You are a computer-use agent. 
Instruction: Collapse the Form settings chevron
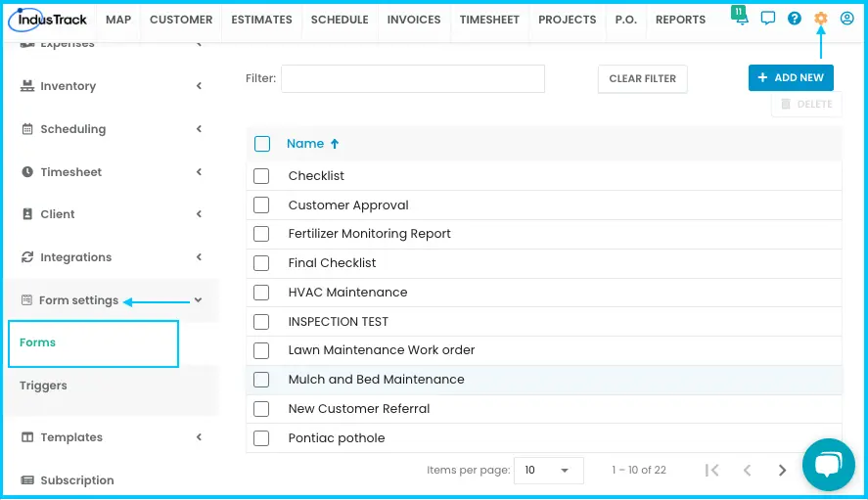[199, 300]
